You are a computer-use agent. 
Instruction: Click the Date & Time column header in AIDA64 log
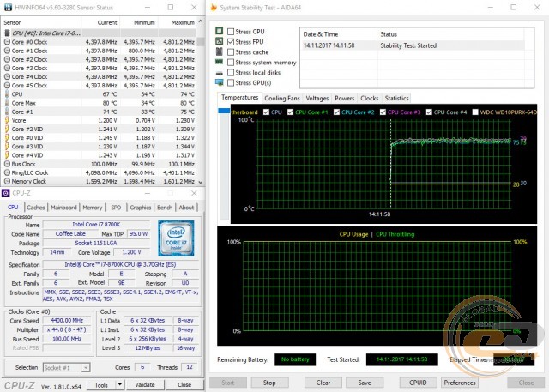338,34
